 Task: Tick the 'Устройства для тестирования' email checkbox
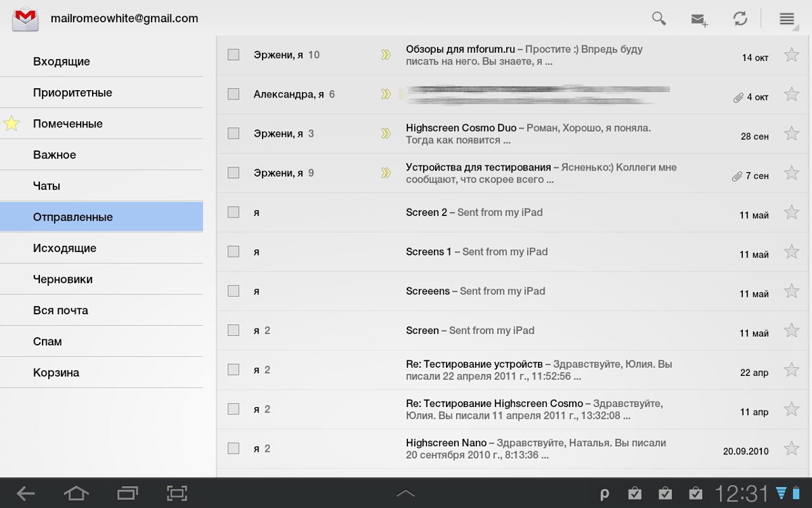coord(233,173)
